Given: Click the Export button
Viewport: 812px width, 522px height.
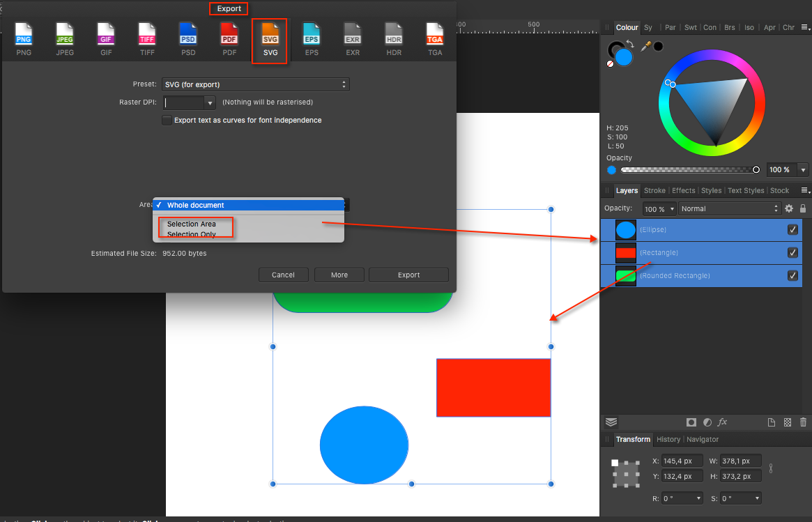Looking at the screenshot, I should click(x=408, y=275).
